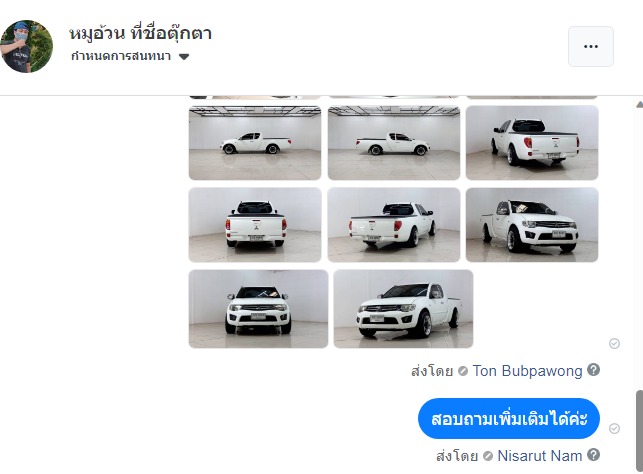Click the chat scrollbar thumb
The image size is (643, 474).
tap(639, 431)
